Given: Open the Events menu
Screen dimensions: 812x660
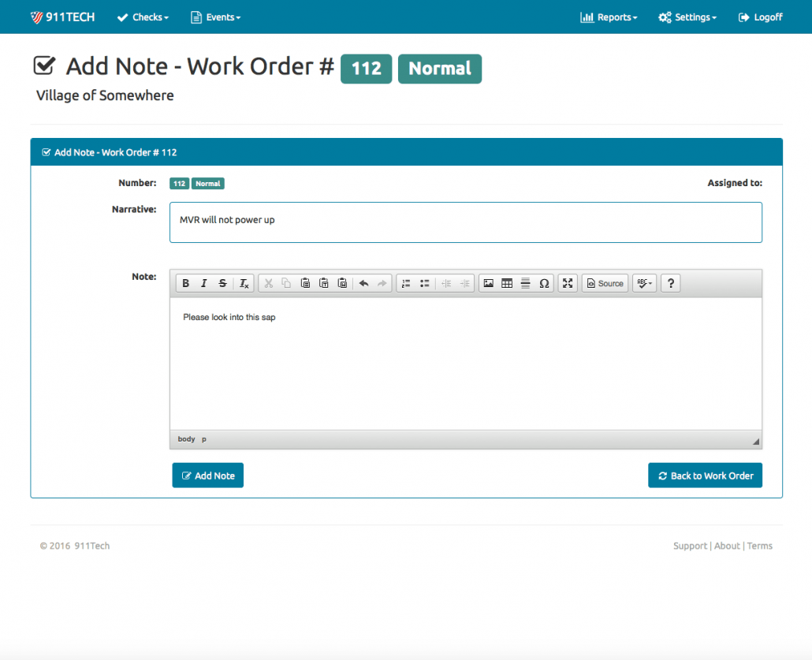Looking at the screenshot, I should 216,17.
